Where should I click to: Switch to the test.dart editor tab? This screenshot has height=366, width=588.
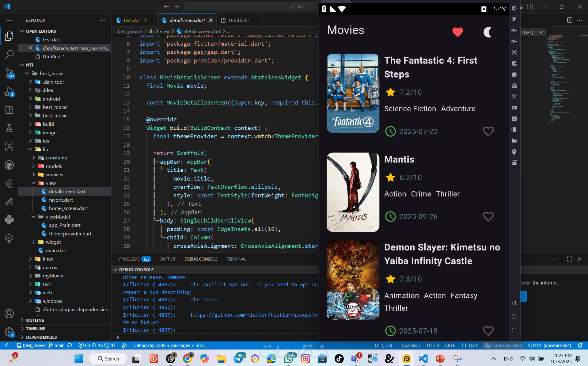point(132,20)
